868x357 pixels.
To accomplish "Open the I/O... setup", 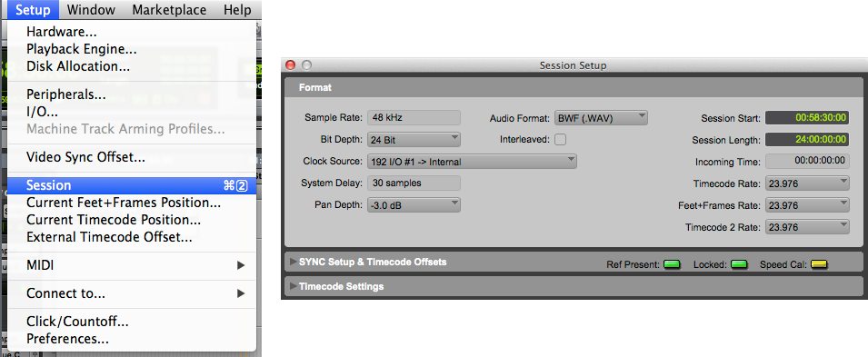I will pos(131,112).
